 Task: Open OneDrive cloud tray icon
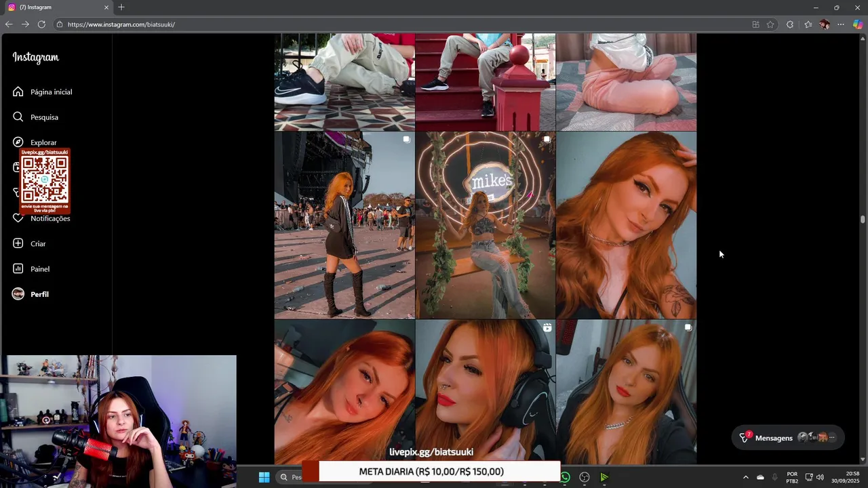tap(760, 477)
